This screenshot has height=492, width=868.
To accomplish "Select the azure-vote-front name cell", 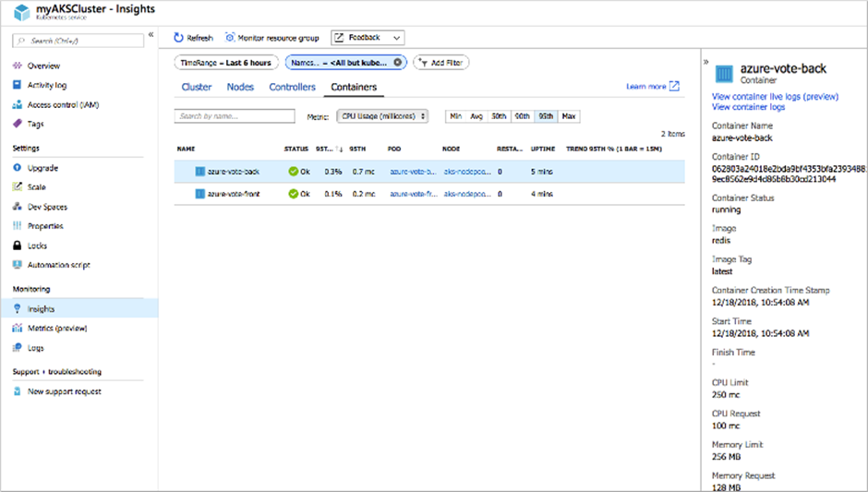I will (x=234, y=194).
